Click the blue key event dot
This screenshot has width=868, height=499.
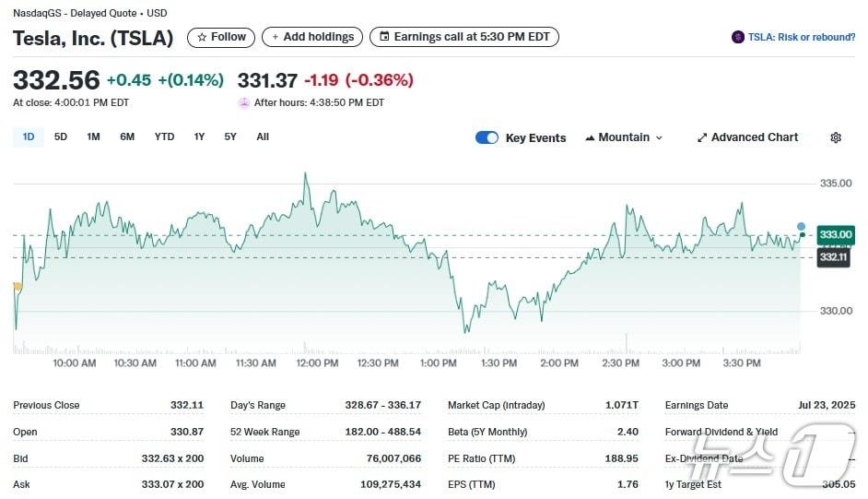point(801,226)
